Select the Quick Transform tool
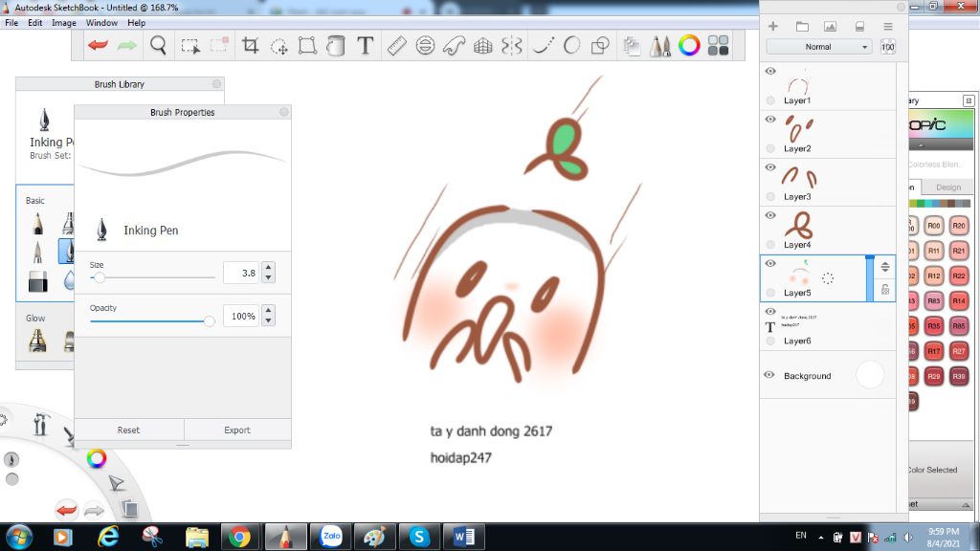The image size is (980, 551). pos(278,47)
